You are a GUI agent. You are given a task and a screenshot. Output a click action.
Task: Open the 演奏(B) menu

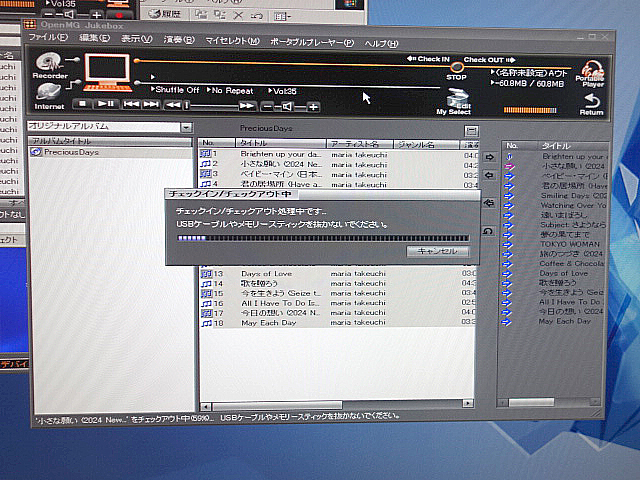179,40
